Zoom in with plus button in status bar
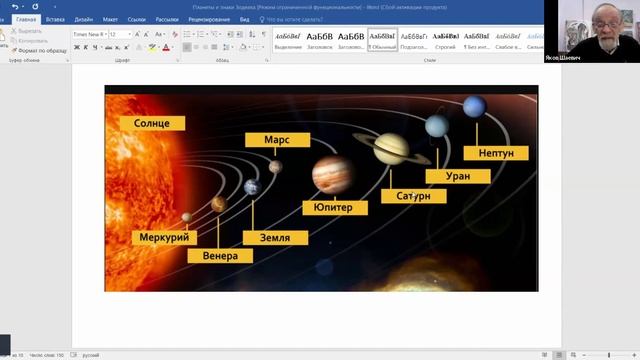The width and height of the screenshot is (640, 360). pyautogui.click(x=634, y=355)
